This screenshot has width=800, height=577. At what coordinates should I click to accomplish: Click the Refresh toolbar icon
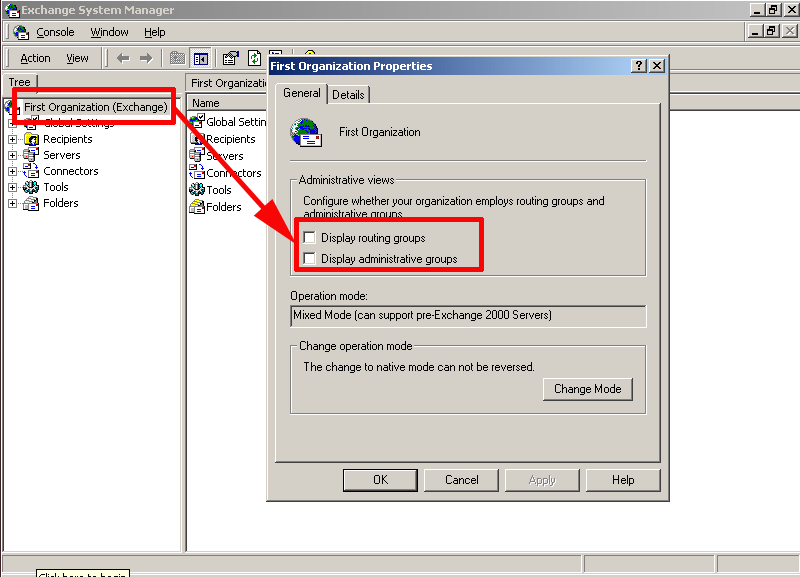tap(254, 59)
